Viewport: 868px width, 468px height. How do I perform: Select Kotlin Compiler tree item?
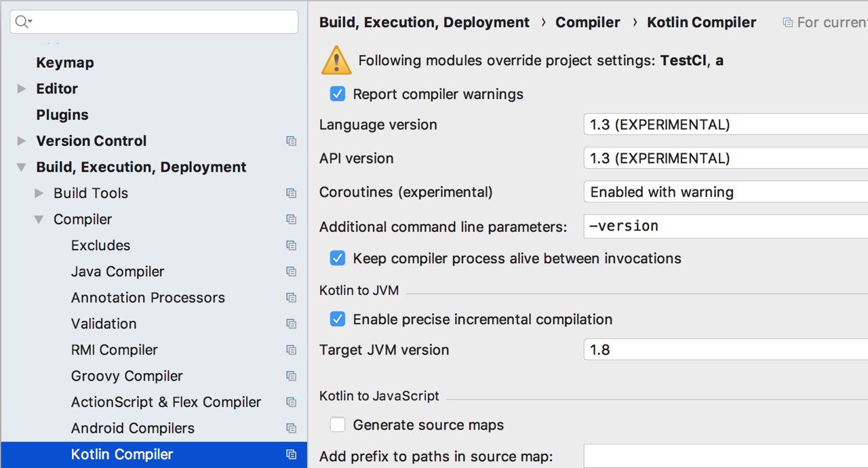coord(154,454)
